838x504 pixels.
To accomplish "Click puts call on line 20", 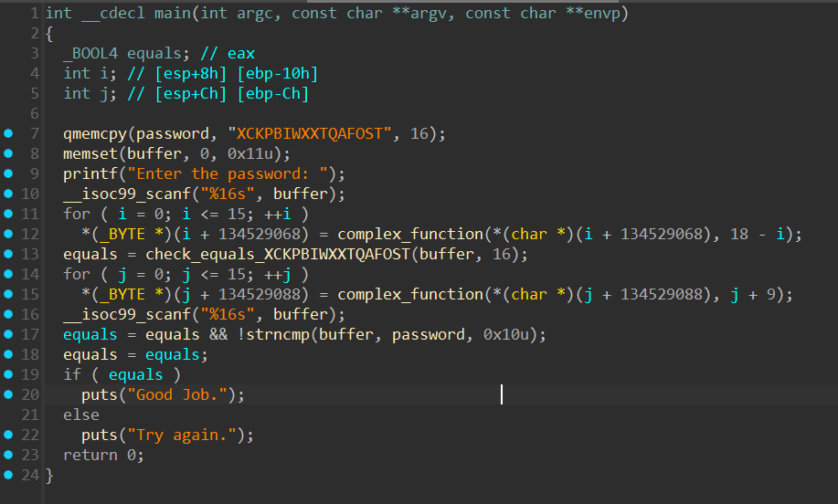I will 100,394.
